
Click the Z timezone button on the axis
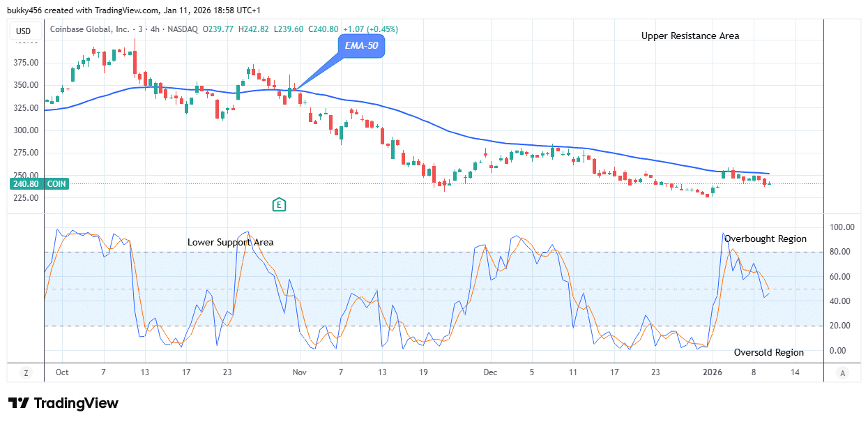25,373
